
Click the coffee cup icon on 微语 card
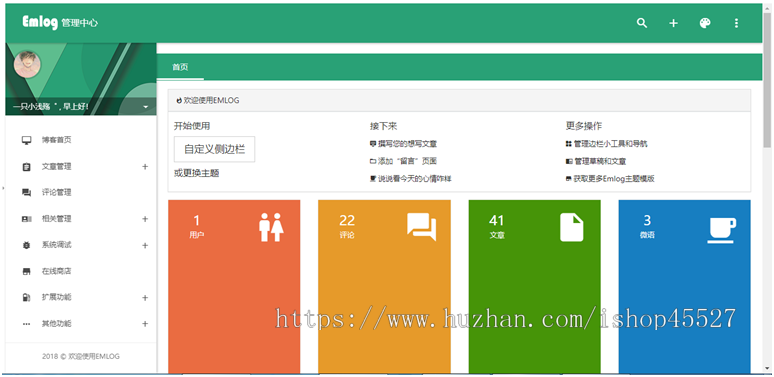coord(722,229)
